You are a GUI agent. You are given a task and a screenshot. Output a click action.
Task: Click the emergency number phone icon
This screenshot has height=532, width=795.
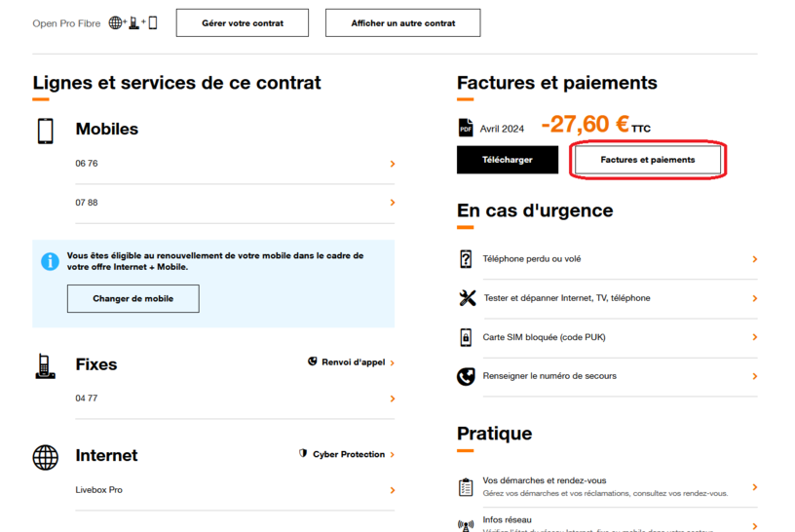[x=466, y=376]
